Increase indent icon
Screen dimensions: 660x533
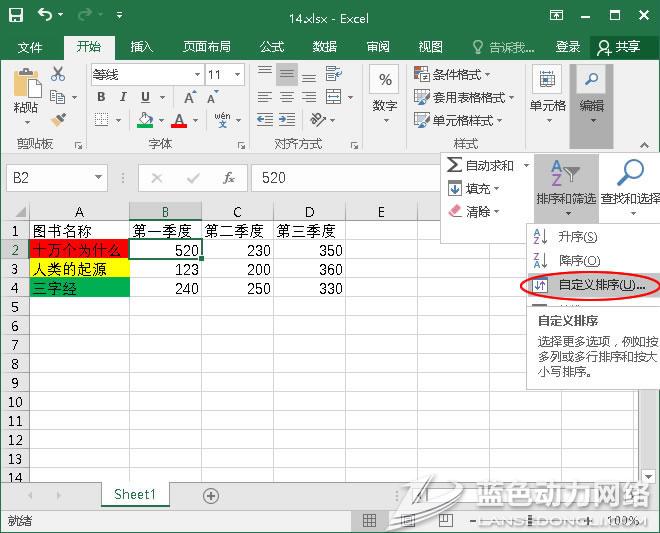pos(287,120)
